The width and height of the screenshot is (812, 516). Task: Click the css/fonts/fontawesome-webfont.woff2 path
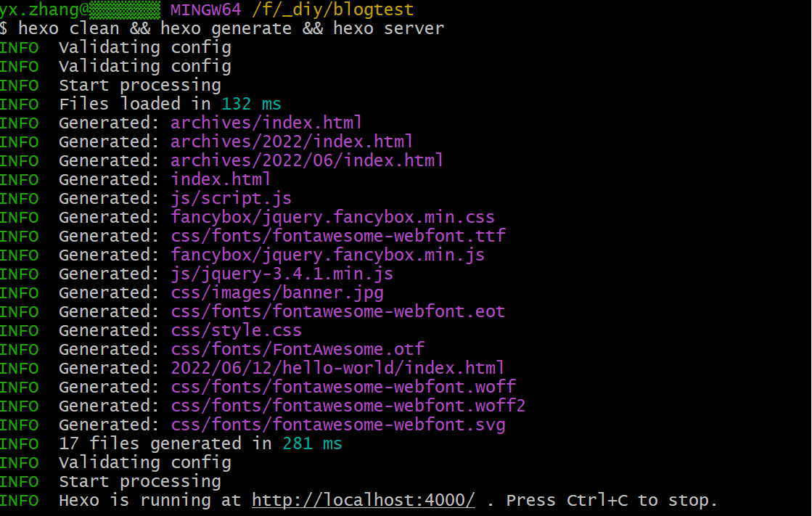348,406
